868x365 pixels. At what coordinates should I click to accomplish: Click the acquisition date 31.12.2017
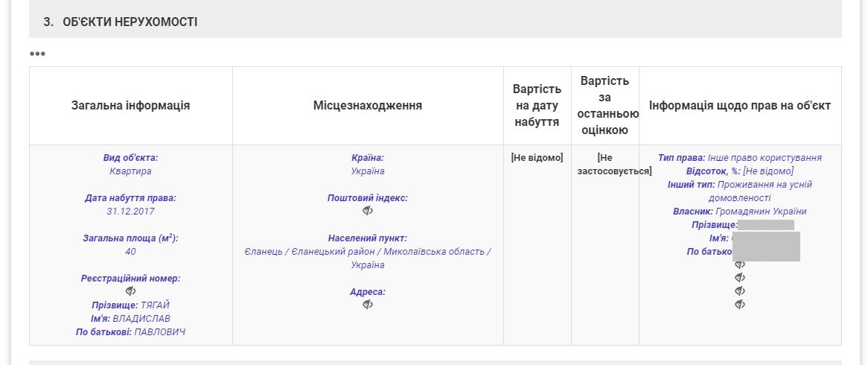pyautogui.click(x=131, y=212)
